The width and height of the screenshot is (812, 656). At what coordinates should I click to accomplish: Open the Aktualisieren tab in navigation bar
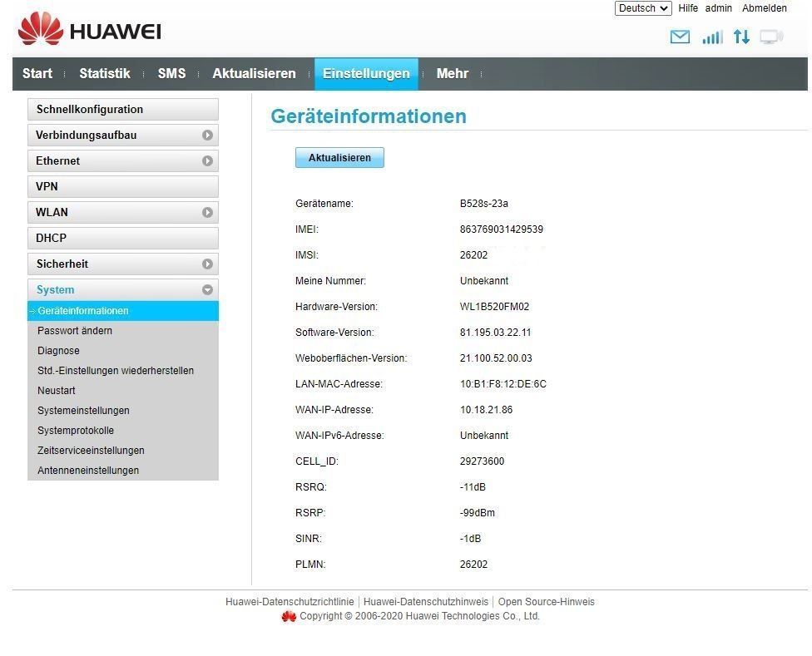point(254,73)
